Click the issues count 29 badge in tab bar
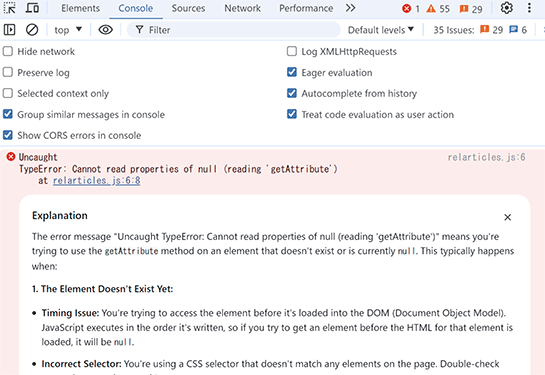Image resolution: width=545 pixels, height=375 pixels. [471, 9]
